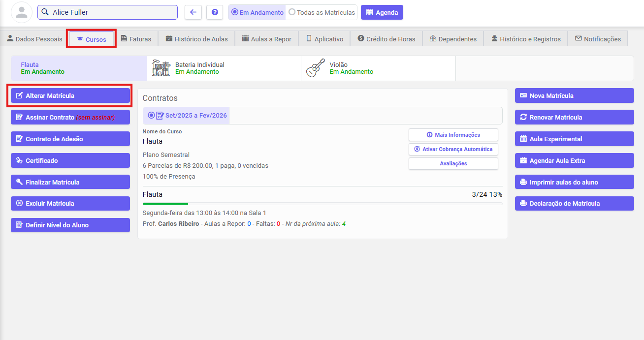Open the Agenda calendar button
This screenshot has width=644, height=340.
pyautogui.click(x=382, y=12)
